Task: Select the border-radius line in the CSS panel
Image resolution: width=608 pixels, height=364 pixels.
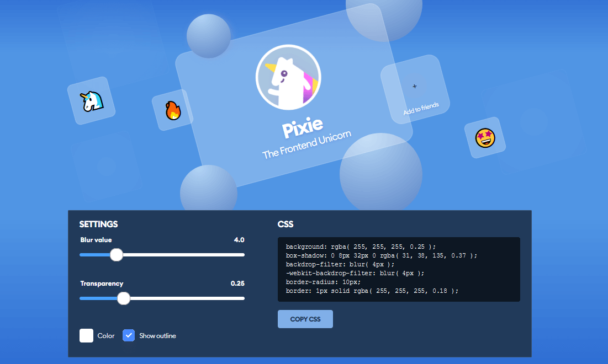Action: click(325, 282)
